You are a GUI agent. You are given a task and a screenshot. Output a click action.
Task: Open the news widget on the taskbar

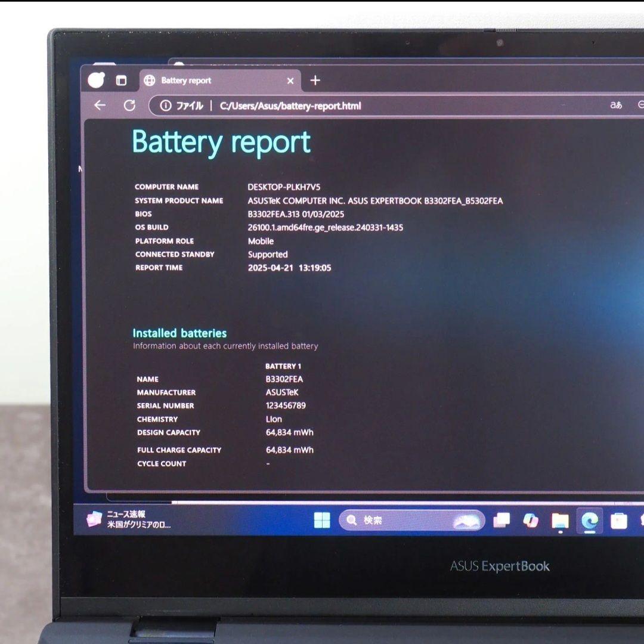pyautogui.click(x=129, y=519)
